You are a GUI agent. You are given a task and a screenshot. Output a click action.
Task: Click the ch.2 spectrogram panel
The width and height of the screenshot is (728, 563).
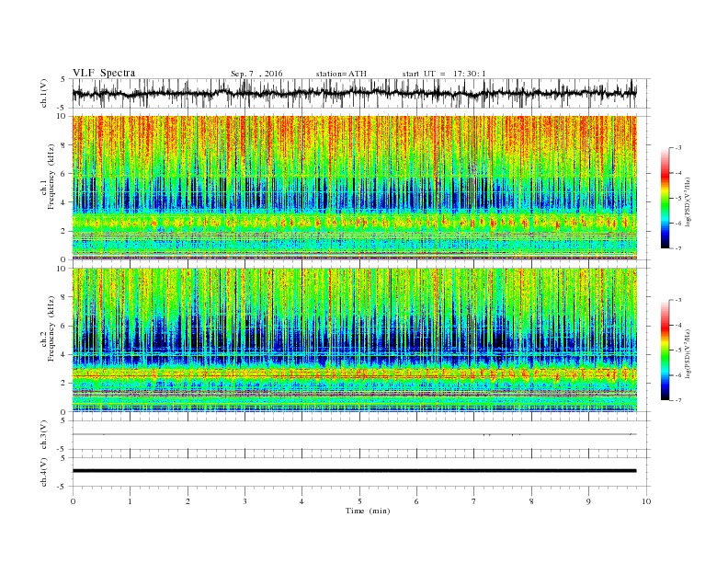tap(355, 339)
